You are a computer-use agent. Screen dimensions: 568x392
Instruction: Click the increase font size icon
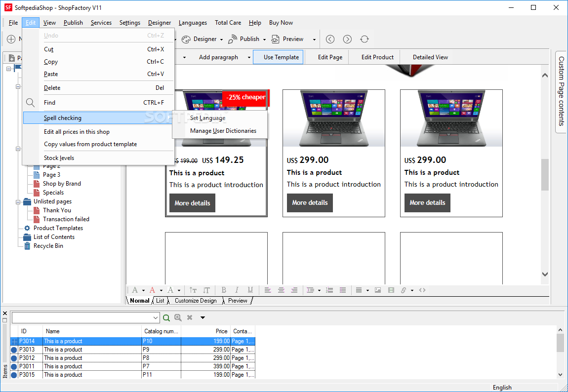pos(193,290)
